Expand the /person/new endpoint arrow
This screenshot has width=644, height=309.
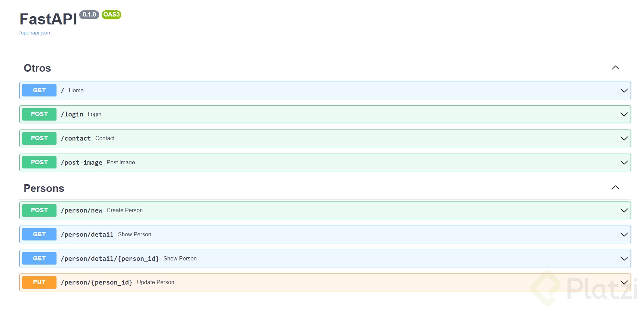pos(624,210)
